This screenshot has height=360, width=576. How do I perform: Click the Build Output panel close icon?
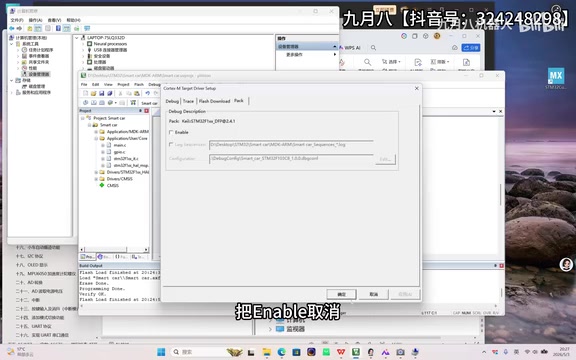pos(501,265)
